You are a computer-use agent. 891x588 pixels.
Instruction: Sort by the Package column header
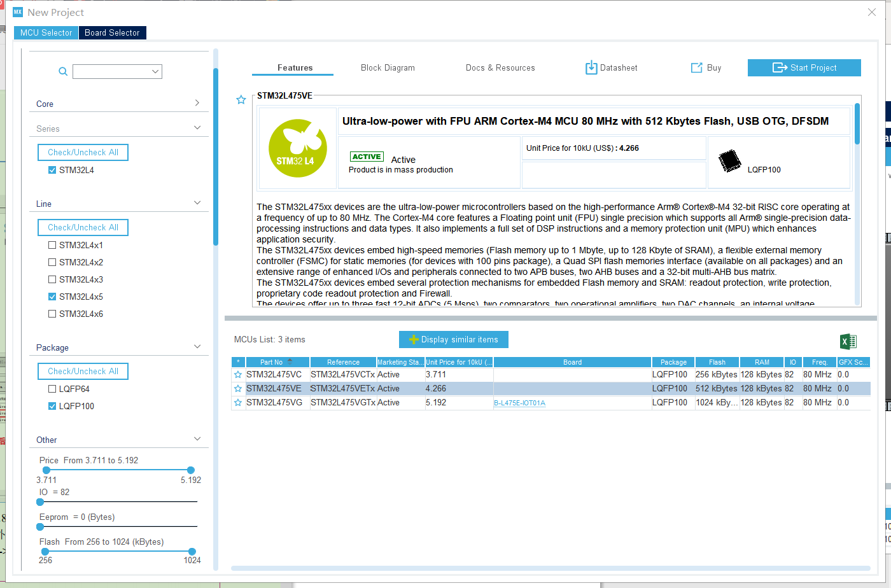[x=673, y=362]
